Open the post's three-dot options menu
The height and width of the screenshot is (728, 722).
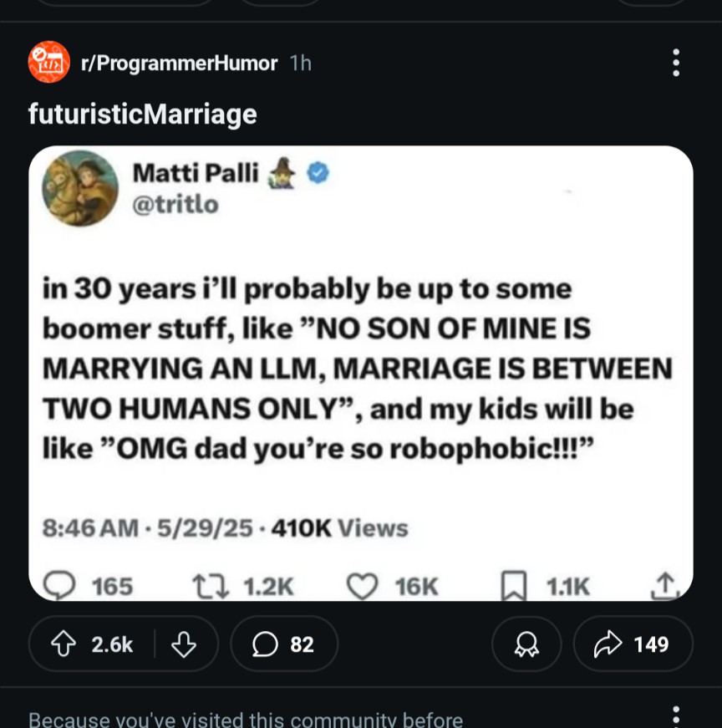pos(675,63)
